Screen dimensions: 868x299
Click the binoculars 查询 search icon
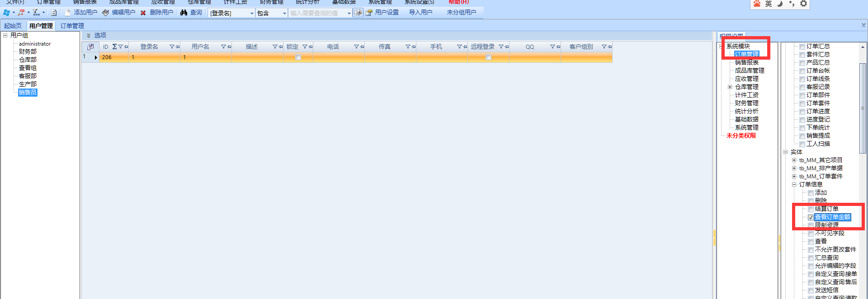pos(184,13)
